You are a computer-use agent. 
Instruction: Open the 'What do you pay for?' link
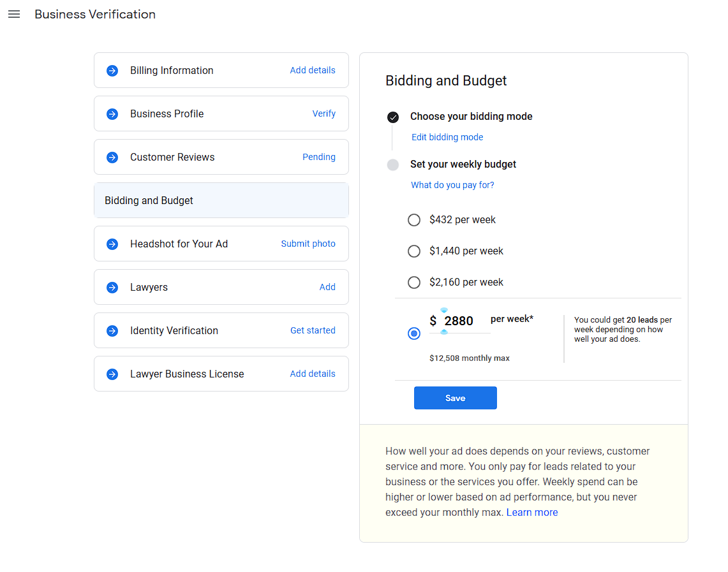coord(452,185)
